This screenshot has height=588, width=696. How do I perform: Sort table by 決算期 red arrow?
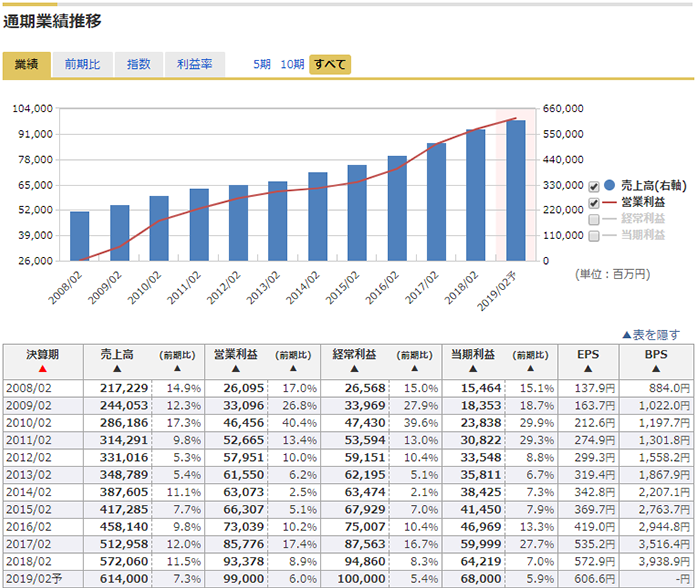click(x=42, y=369)
